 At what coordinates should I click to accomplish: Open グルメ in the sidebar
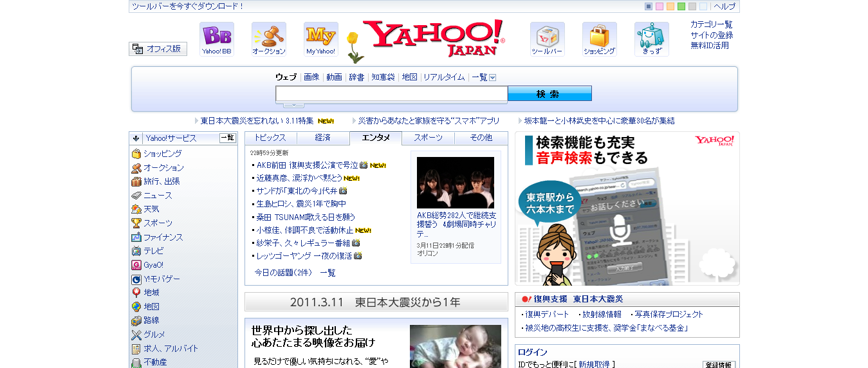(x=154, y=335)
